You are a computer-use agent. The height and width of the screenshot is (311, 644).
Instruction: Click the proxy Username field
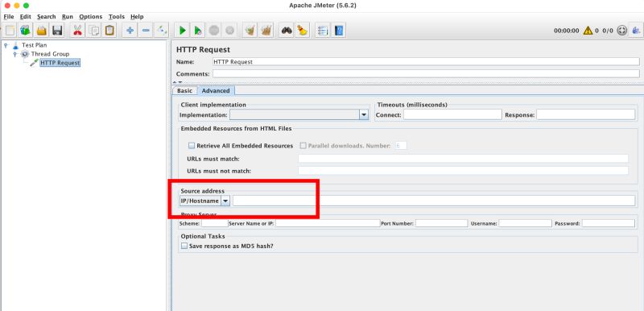pos(526,223)
